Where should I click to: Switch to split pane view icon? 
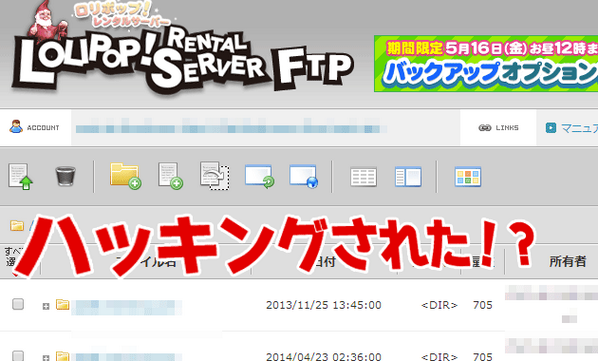[x=408, y=177]
